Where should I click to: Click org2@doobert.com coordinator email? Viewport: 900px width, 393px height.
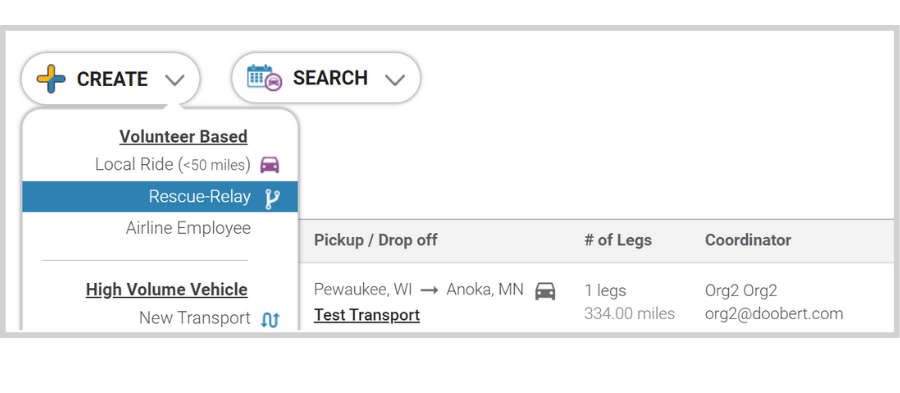(774, 314)
